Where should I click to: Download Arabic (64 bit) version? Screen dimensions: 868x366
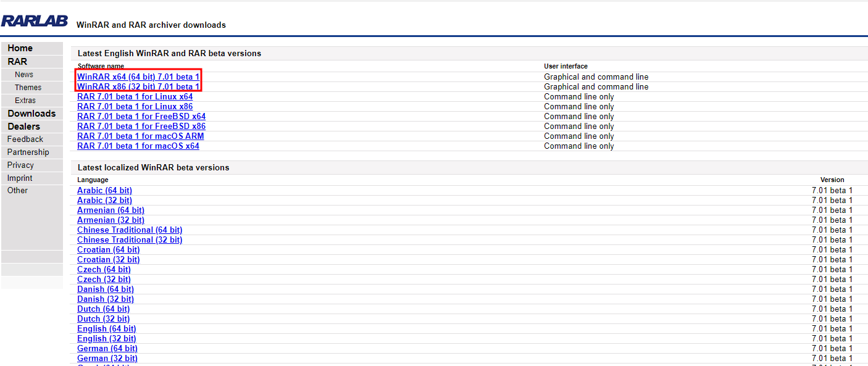tap(104, 191)
